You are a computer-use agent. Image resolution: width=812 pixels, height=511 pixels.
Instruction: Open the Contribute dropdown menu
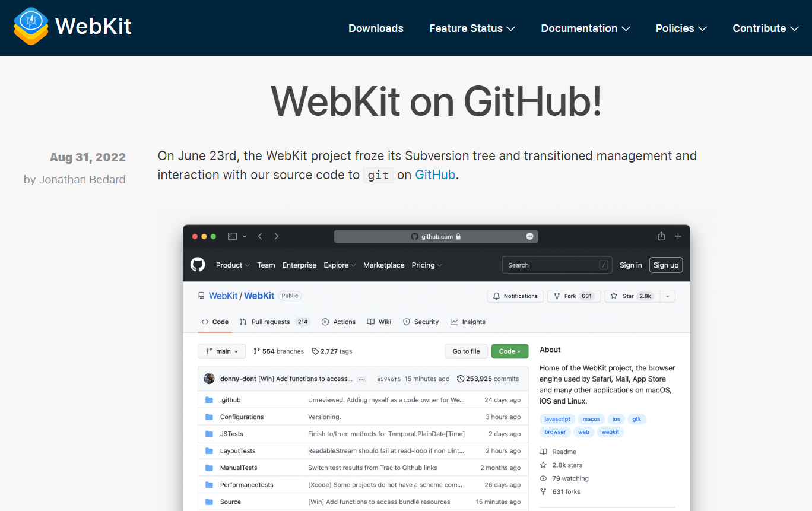click(x=765, y=28)
